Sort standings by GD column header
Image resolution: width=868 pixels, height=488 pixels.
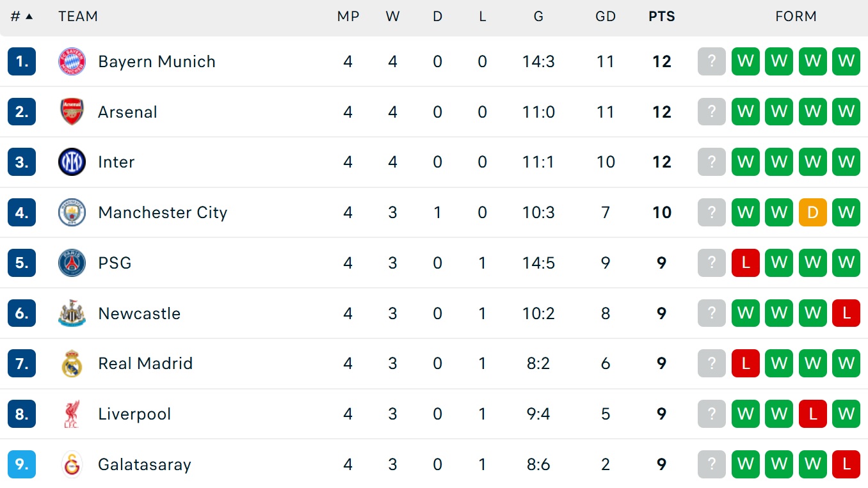(605, 17)
